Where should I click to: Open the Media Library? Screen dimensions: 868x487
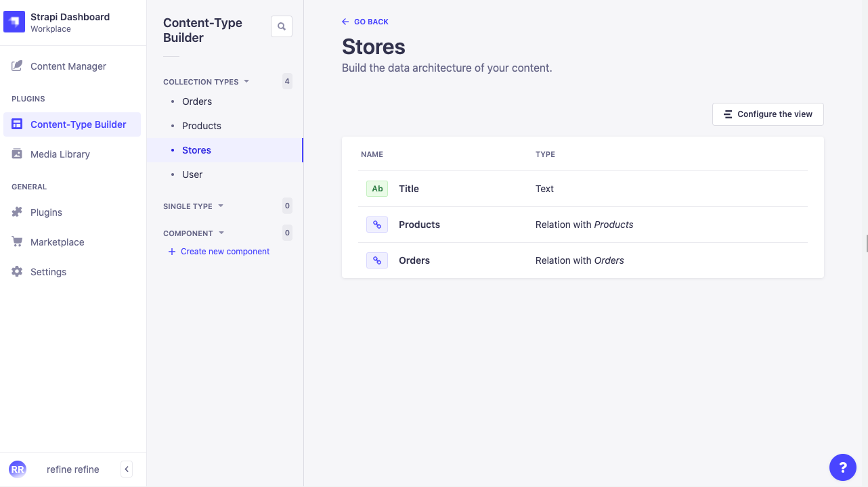(60, 154)
